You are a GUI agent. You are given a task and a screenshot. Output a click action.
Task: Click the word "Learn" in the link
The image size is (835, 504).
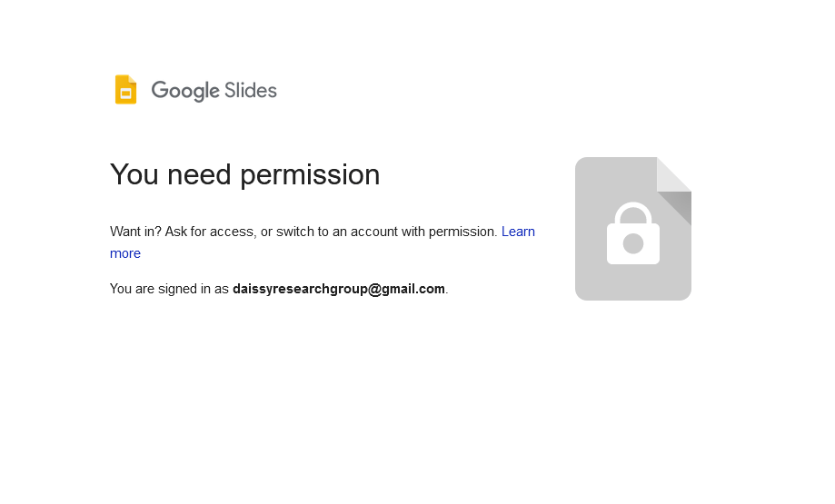[x=518, y=232]
